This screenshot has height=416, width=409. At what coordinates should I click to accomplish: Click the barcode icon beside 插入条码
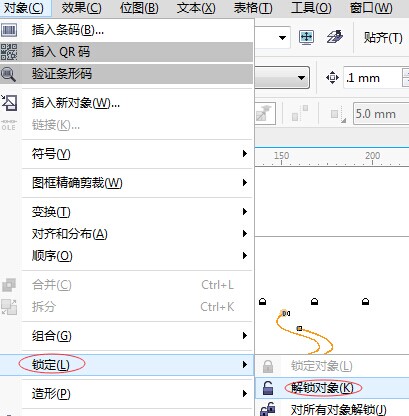tap(9, 30)
